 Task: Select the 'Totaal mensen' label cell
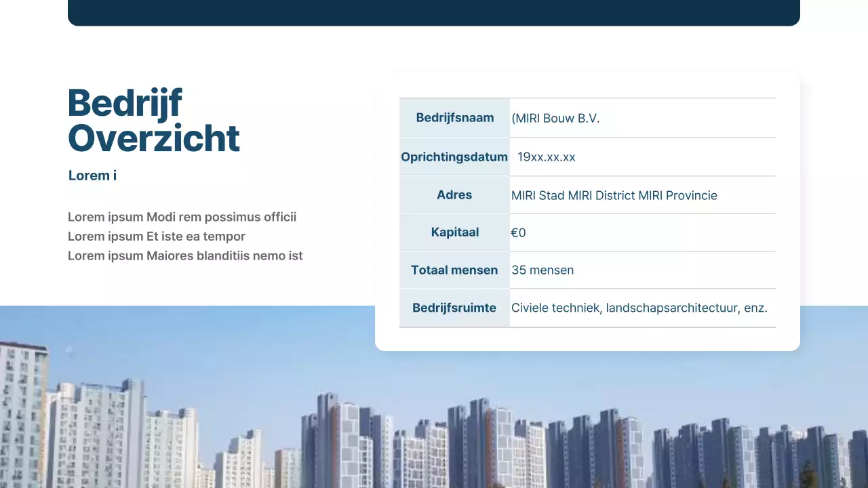(x=454, y=270)
